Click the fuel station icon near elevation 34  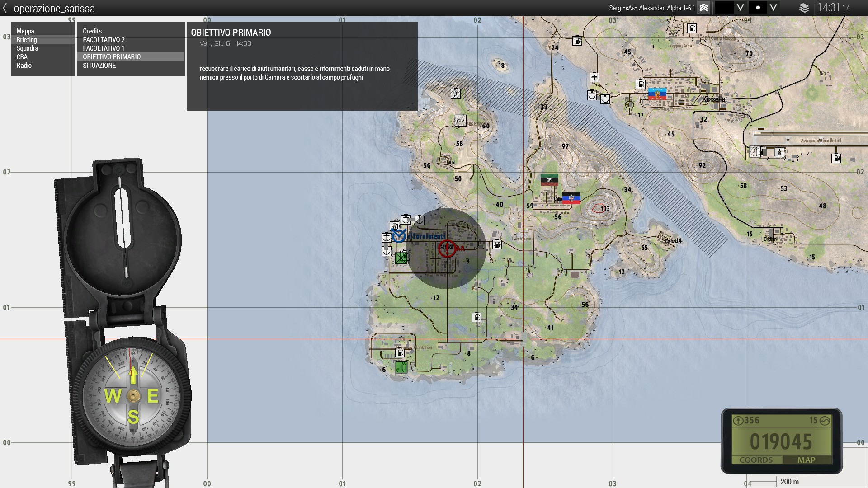pyautogui.click(x=476, y=317)
